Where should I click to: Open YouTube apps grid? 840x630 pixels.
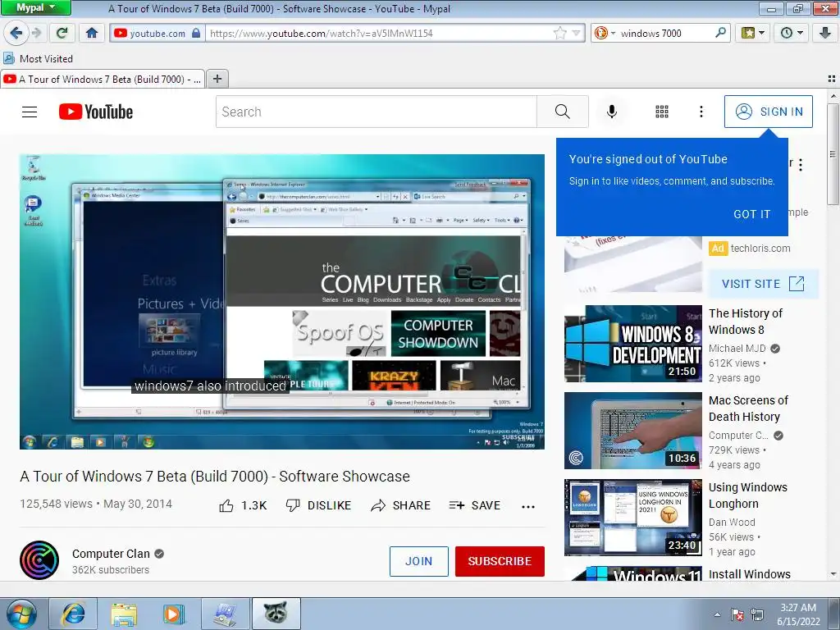[662, 112]
